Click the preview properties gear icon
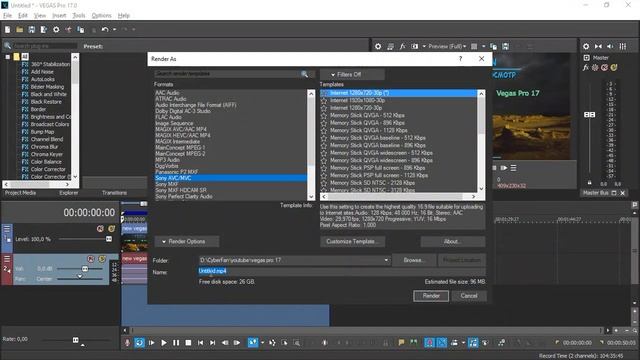Screen dimensions: 640x360 [378, 46]
